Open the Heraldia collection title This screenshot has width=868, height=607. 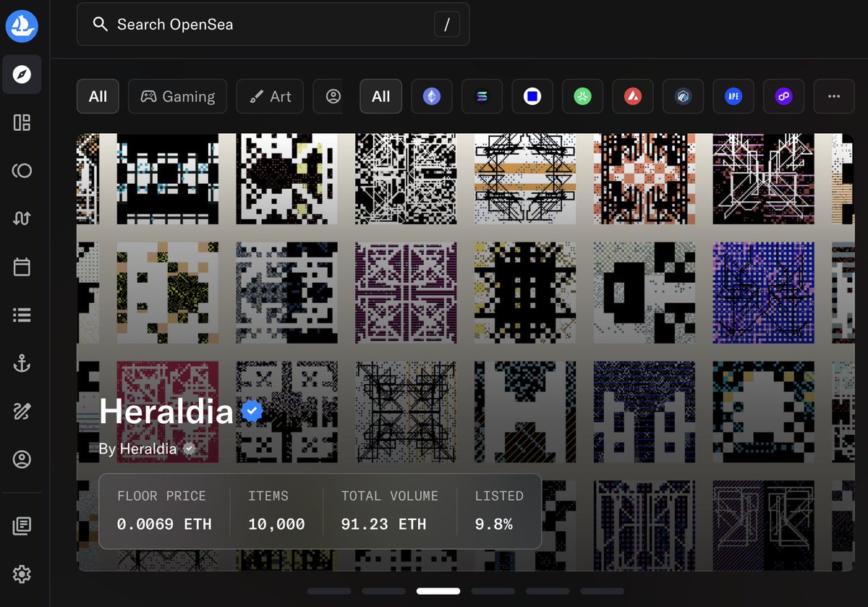point(166,411)
